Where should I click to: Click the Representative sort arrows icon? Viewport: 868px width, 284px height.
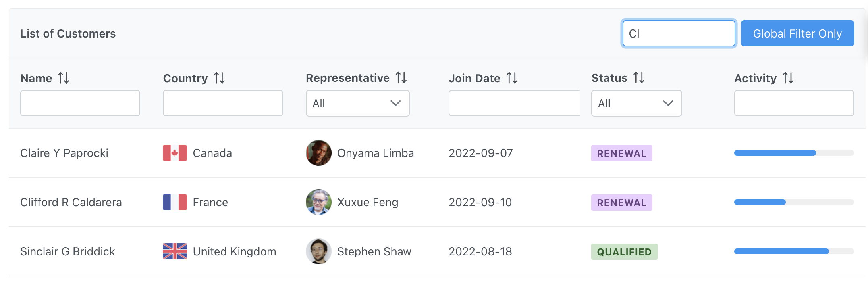coord(401,77)
